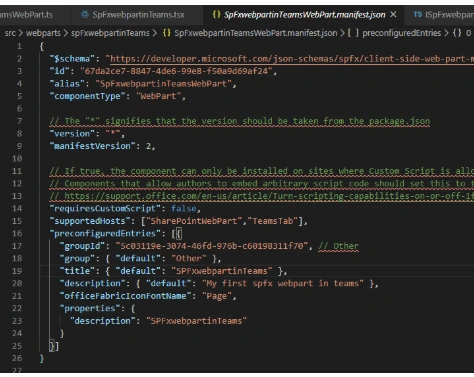Click the "properties" key on line 22
The width and height of the screenshot is (474, 377).
pyautogui.click(x=90, y=308)
